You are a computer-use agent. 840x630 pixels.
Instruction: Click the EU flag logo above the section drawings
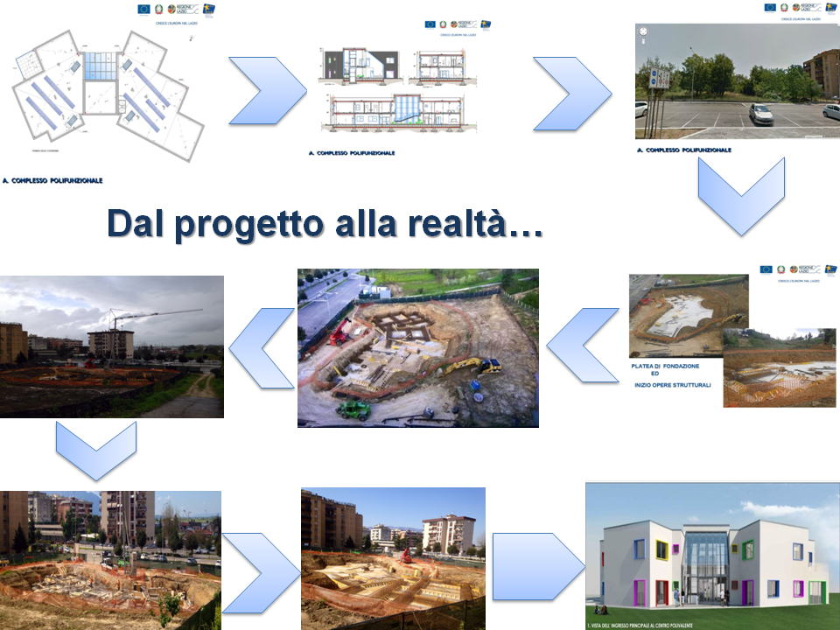tap(430, 24)
